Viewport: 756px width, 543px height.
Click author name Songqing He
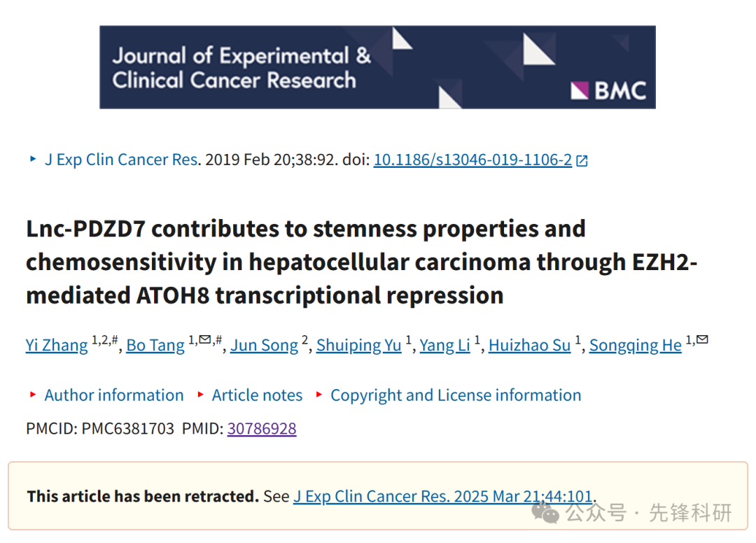tap(636, 345)
